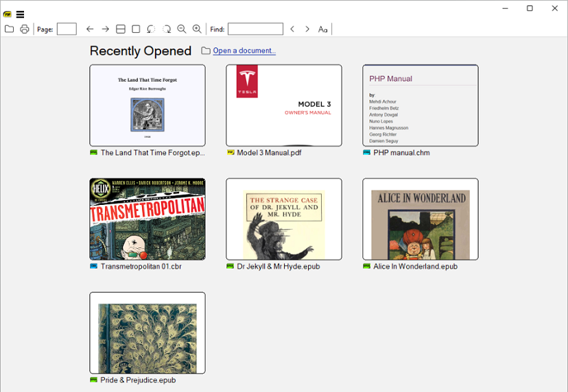
Task: Click epub icon beside Pride & Prejudice
Action: pos(94,380)
